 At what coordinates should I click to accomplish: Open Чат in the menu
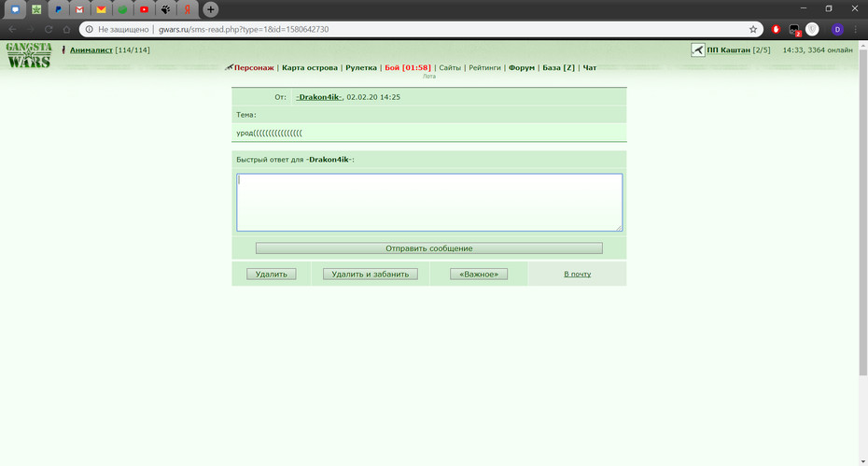(590, 67)
